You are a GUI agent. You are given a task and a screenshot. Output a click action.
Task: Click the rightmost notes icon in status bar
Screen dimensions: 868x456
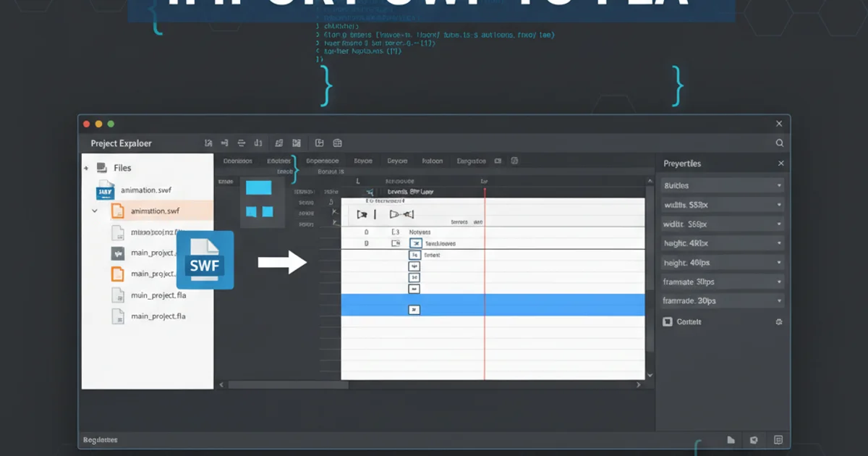(778, 440)
